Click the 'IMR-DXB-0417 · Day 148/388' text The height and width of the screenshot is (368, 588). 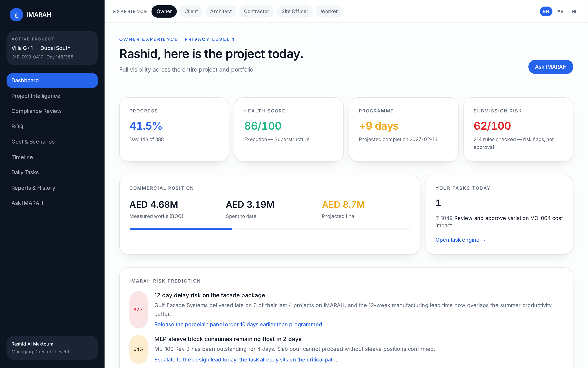point(42,57)
